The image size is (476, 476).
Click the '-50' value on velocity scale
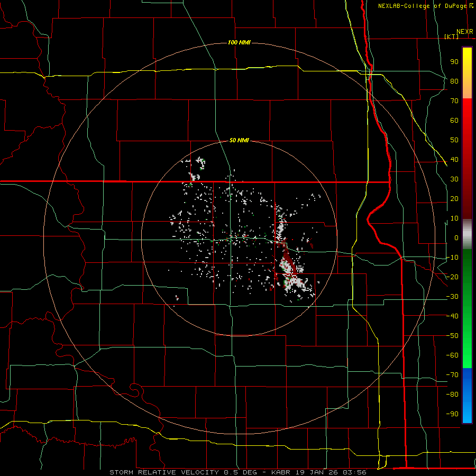click(x=452, y=336)
